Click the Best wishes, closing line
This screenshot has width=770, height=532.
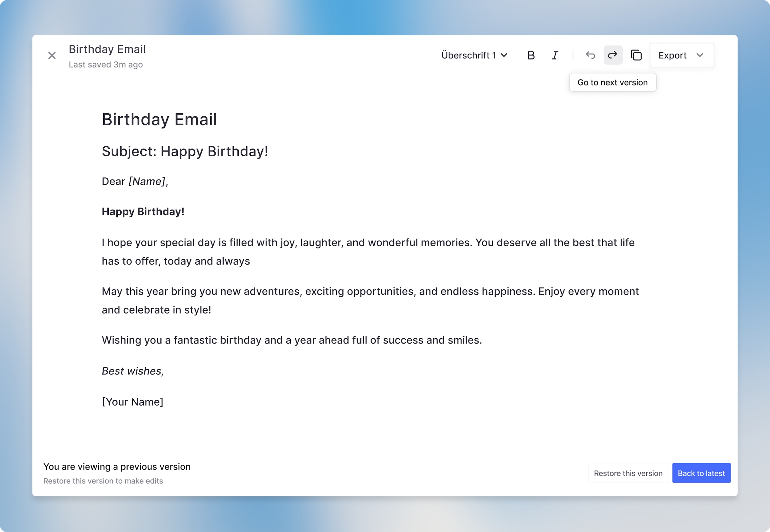pos(133,371)
